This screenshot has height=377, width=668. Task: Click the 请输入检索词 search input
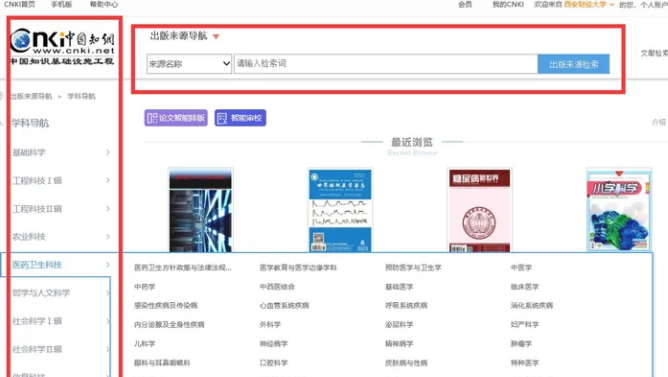click(x=386, y=64)
